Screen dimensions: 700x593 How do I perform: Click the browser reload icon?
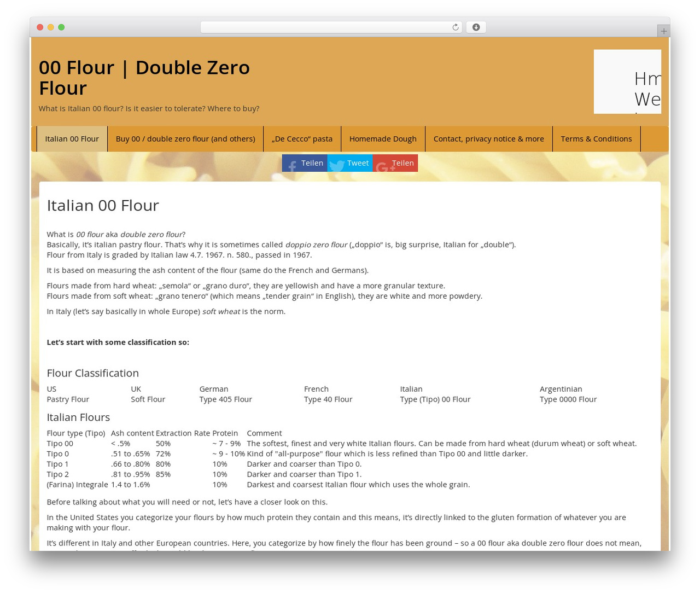pyautogui.click(x=455, y=27)
